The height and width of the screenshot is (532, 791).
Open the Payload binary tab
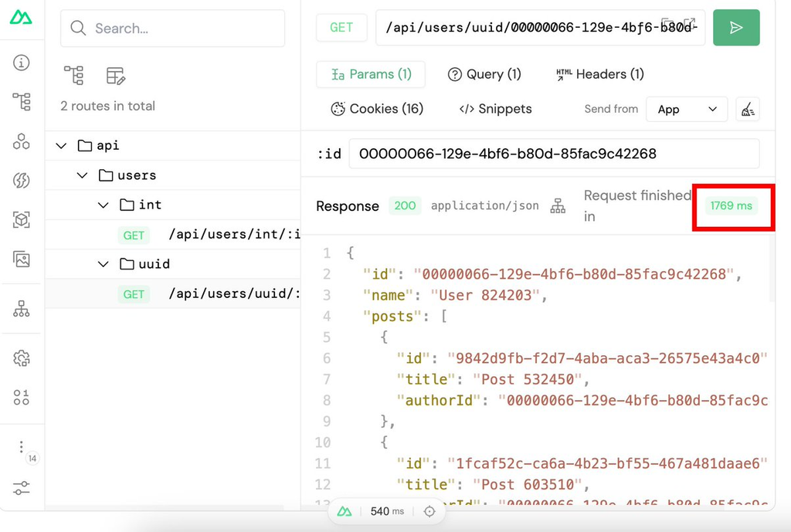click(21, 398)
